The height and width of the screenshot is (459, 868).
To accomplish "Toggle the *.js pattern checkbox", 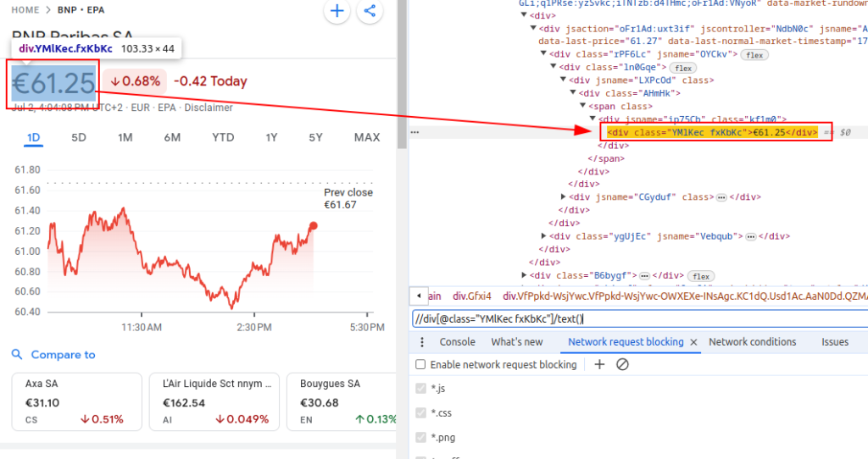I will [x=420, y=388].
